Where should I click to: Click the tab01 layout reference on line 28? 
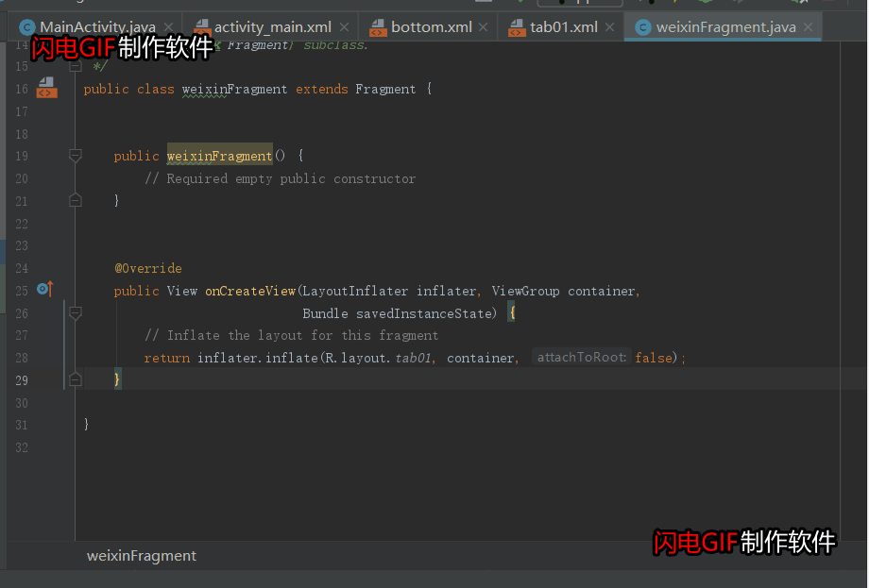coord(414,359)
